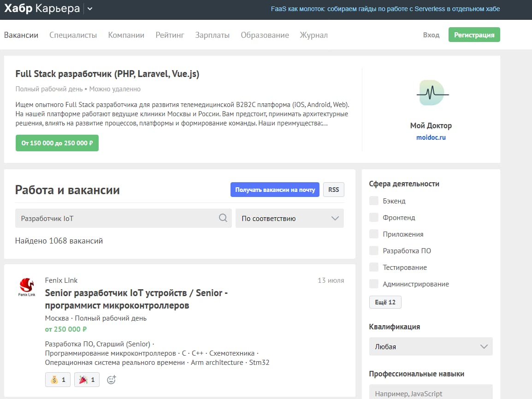Click the search magnifier in the search field
The image size is (532, 399).
[x=224, y=218]
